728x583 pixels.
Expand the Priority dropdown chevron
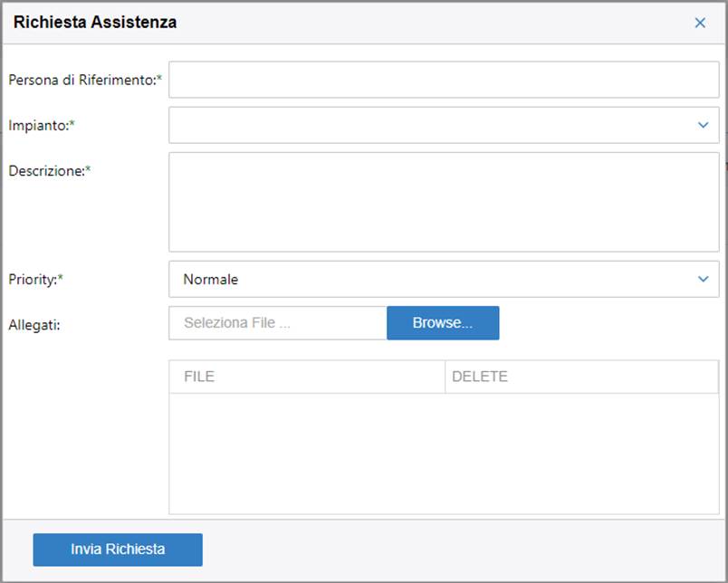click(x=704, y=279)
